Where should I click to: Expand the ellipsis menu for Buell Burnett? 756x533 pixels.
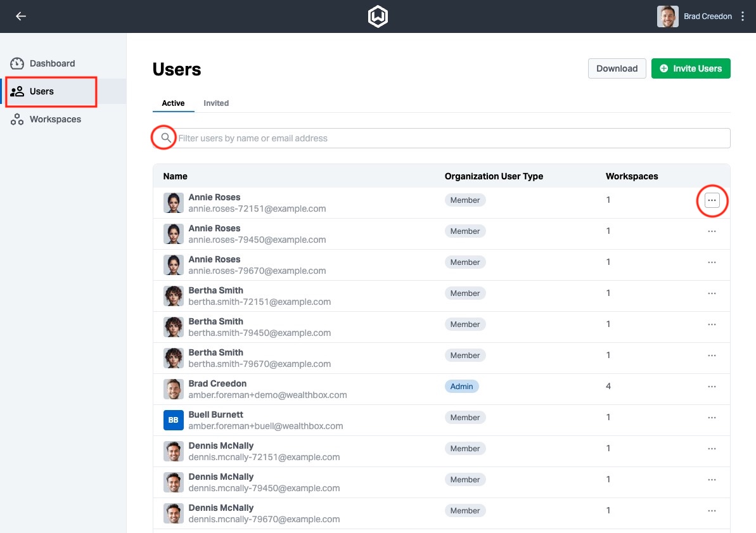(x=712, y=418)
